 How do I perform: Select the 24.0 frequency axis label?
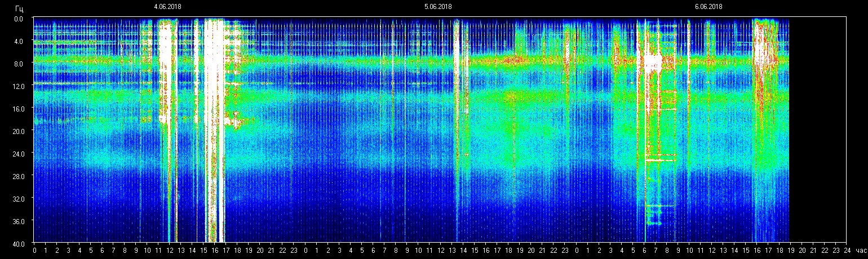click(x=17, y=154)
